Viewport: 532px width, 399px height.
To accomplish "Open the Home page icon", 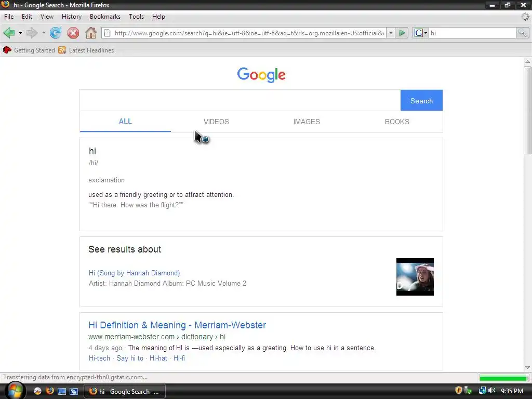I will pyautogui.click(x=90, y=33).
